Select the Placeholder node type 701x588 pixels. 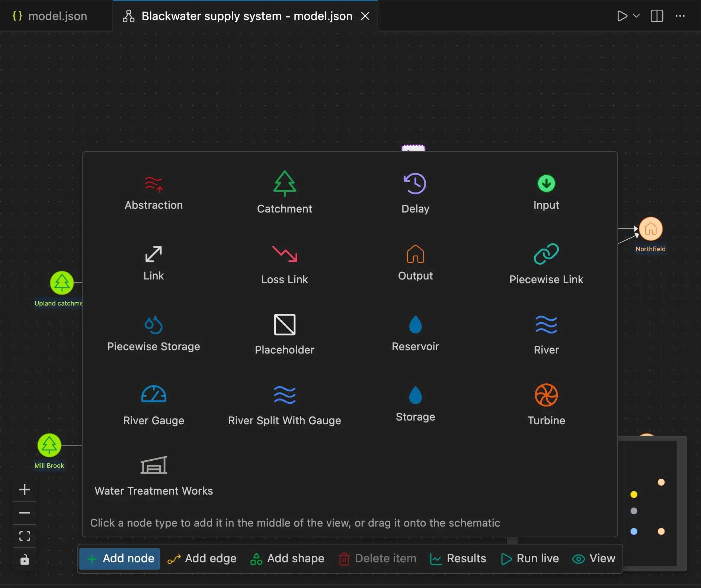coord(285,334)
